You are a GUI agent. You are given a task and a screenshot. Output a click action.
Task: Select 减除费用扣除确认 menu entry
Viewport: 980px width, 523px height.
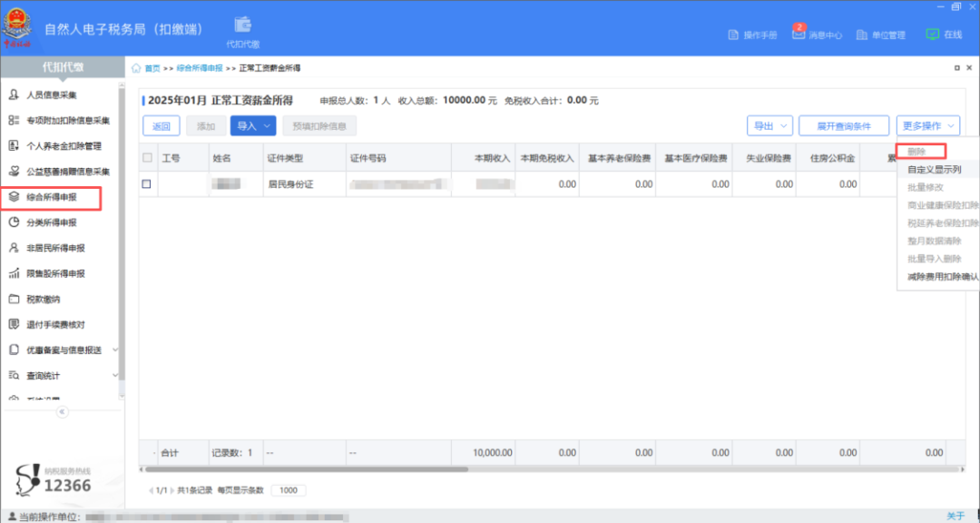[x=942, y=276]
